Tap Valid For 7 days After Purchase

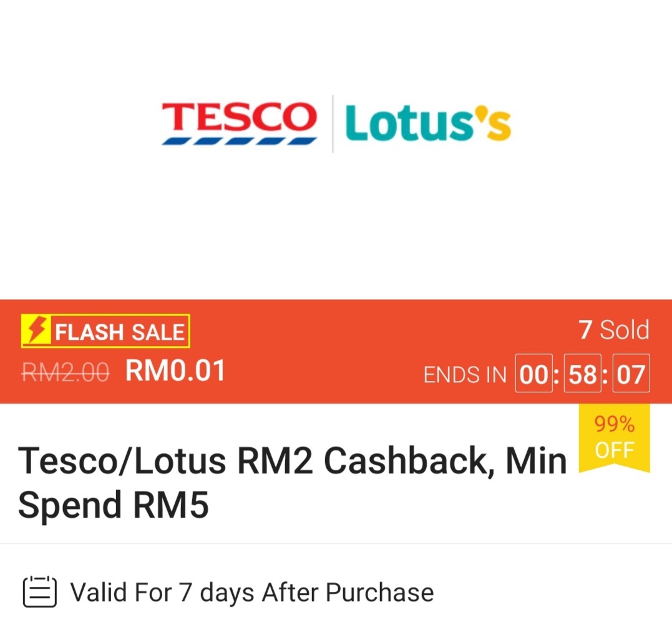(252, 592)
